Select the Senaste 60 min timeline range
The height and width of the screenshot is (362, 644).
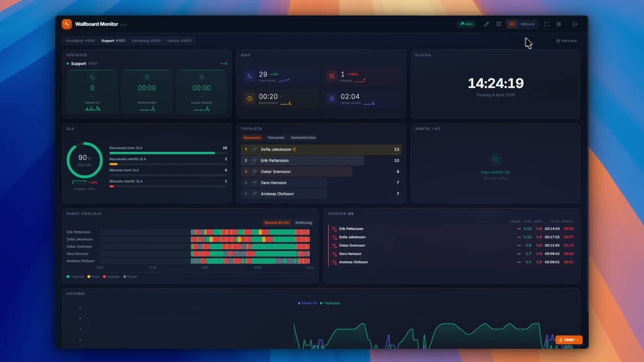point(277,223)
